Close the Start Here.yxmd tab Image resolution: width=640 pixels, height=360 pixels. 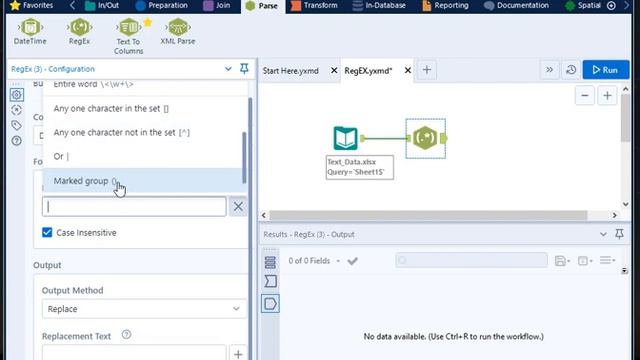[334, 71]
